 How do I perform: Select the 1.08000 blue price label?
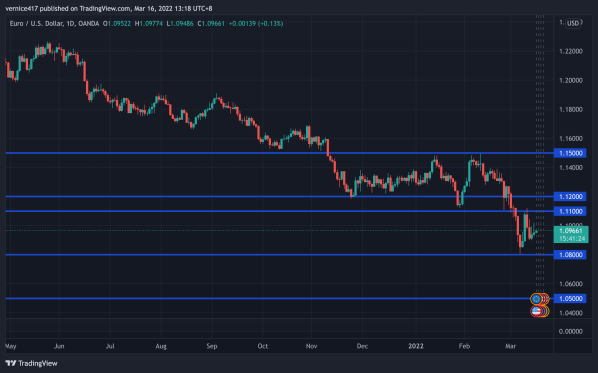tap(570, 255)
